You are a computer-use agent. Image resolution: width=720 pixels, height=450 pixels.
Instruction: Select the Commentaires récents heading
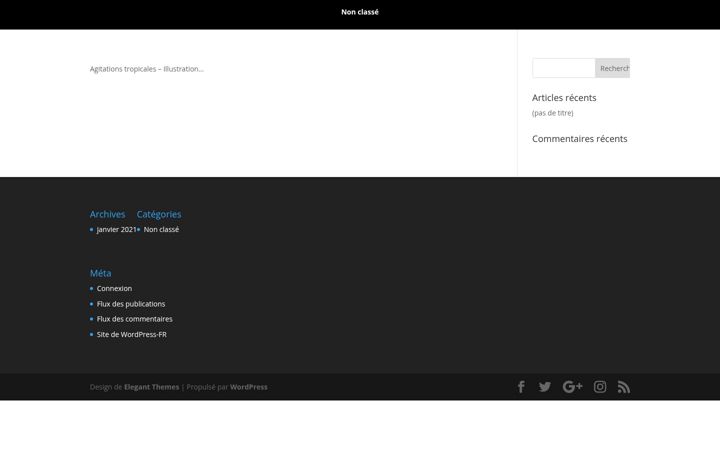(579, 139)
